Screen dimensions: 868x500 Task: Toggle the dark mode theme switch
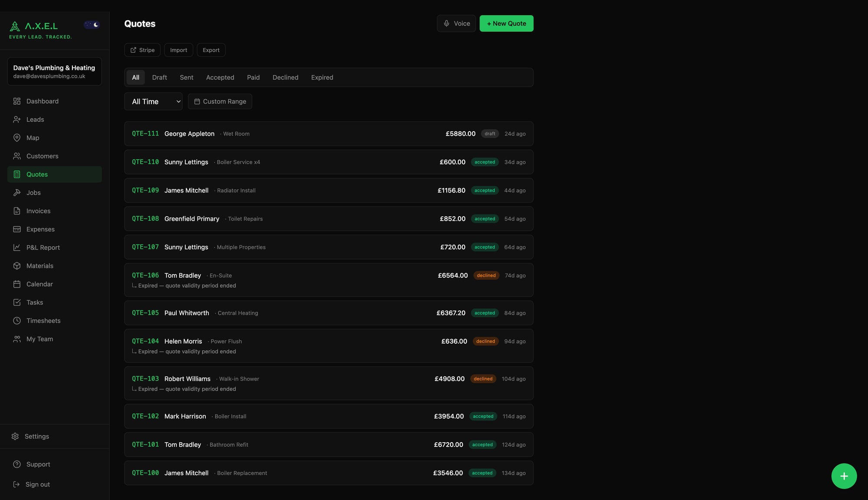[92, 24]
